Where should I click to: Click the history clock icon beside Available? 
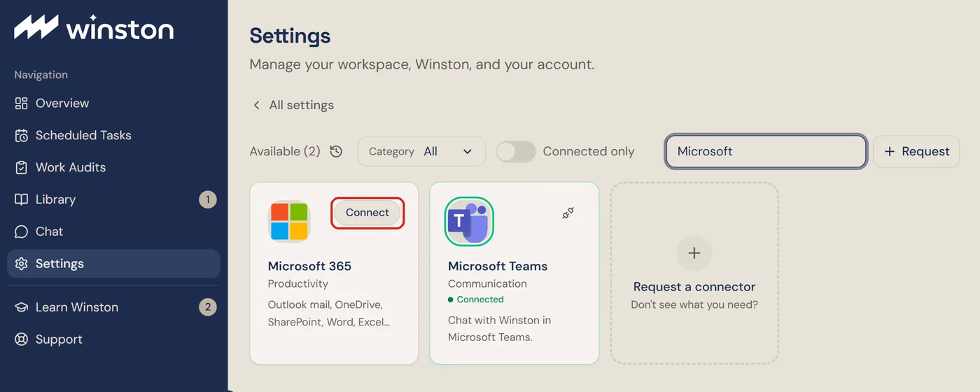tap(336, 151)
